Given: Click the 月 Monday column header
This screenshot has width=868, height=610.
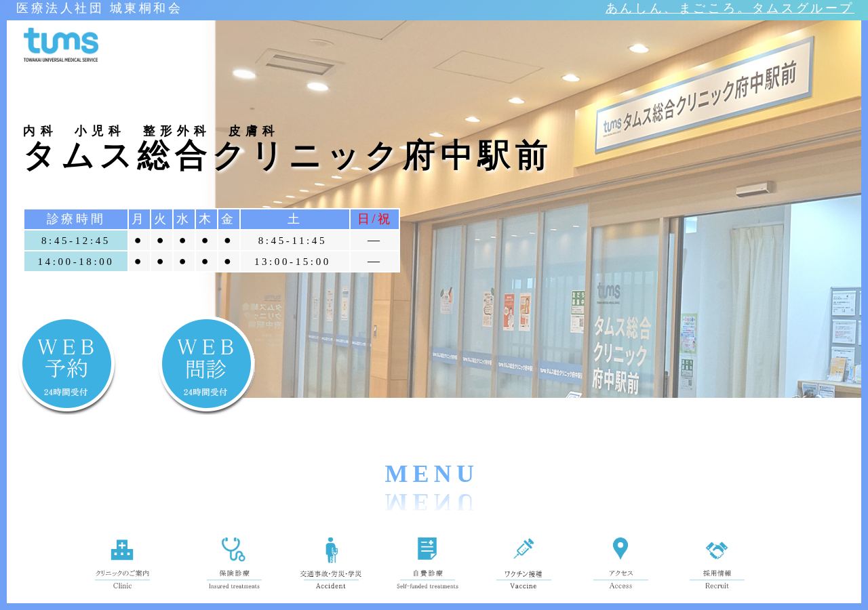Looking at the screenshot, I should click(x=138, y=219).
